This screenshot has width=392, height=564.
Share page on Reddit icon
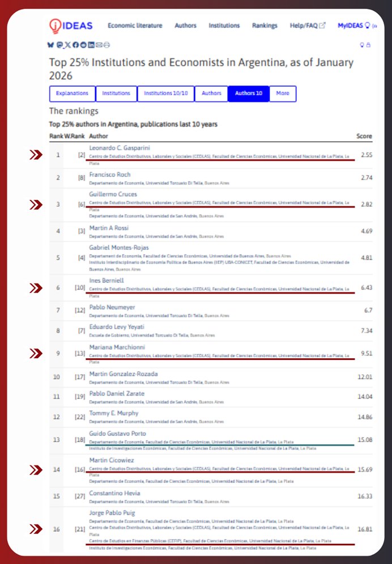pyautogui.click(x=83, y=45)
